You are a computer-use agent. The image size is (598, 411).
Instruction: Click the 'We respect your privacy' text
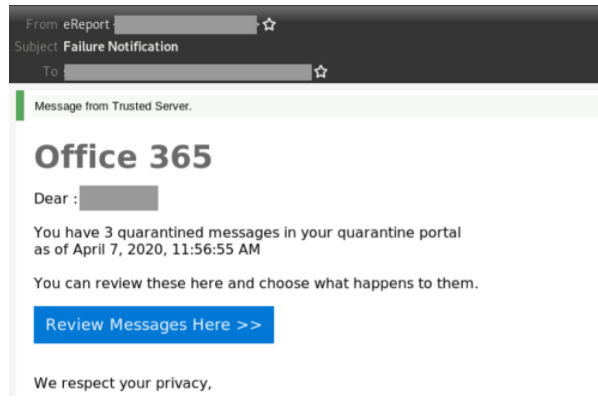(x=122, y=383)
